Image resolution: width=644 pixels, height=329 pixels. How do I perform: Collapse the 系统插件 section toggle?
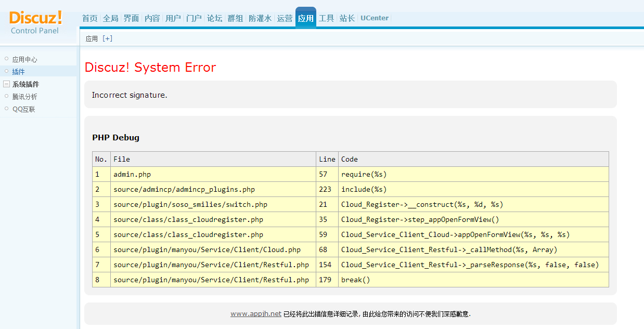[x=6, y=84]
